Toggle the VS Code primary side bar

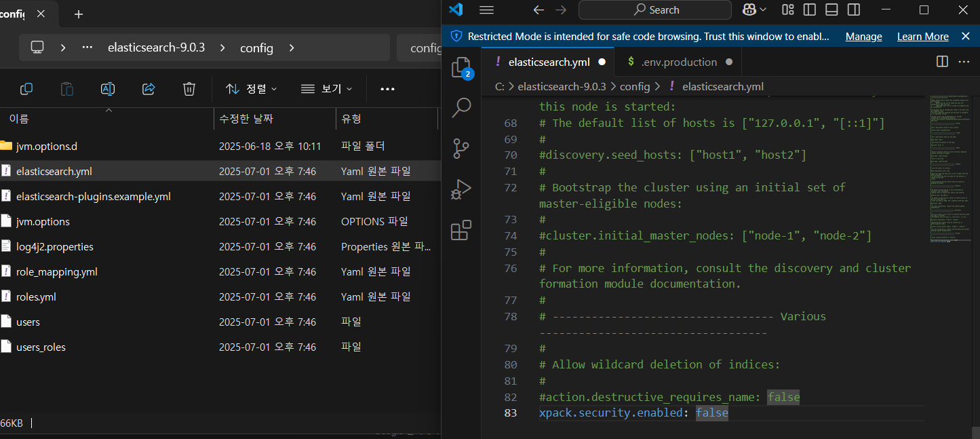(810, 9)
